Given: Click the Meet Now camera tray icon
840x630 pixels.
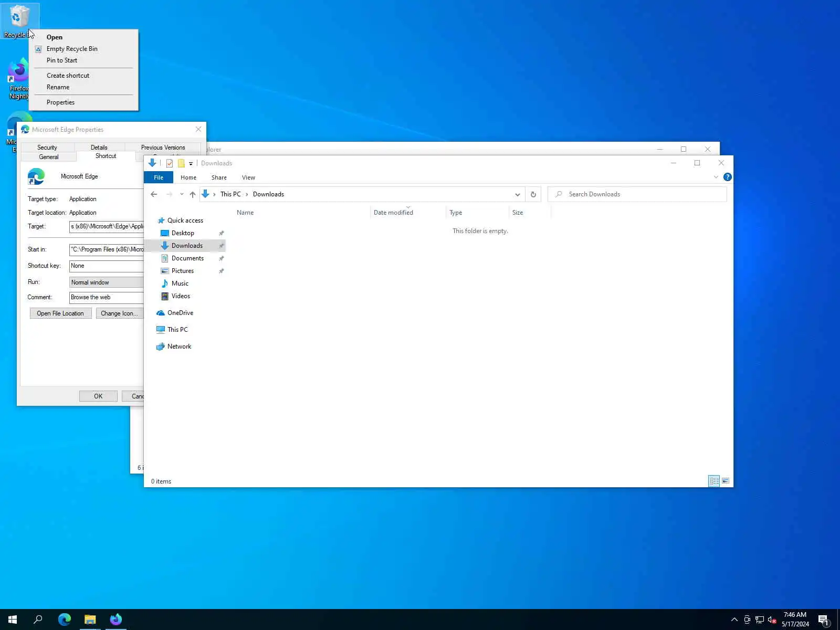Looking at the screenshot, I should coord(747,619).
